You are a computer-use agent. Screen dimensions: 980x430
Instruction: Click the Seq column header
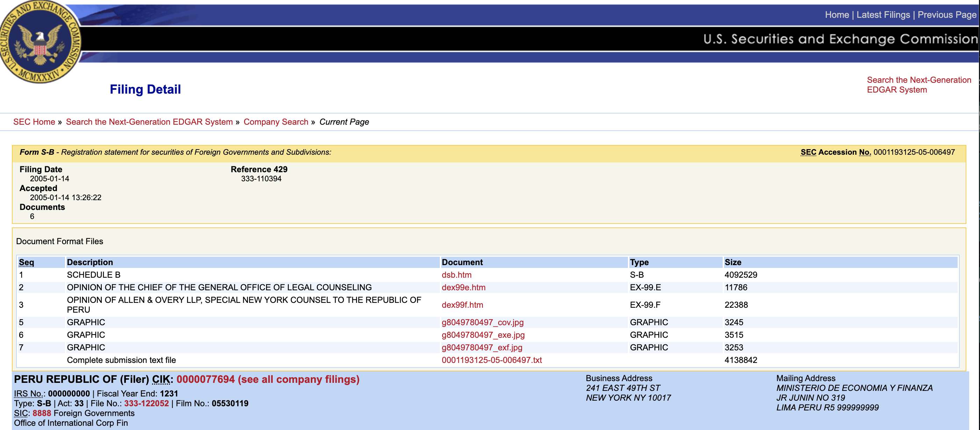tap(26, 262)
